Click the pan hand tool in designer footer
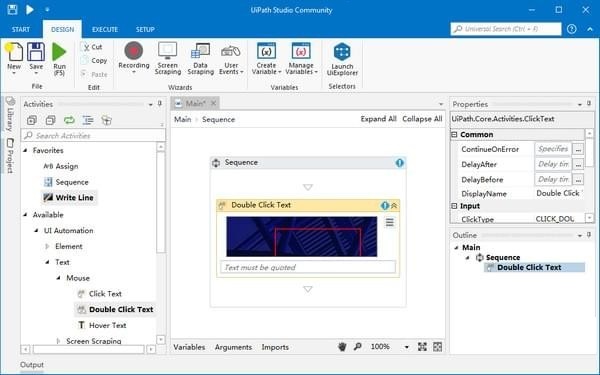Image resolution: width=600 pixels, height=375 pixels. click(342, 347)
